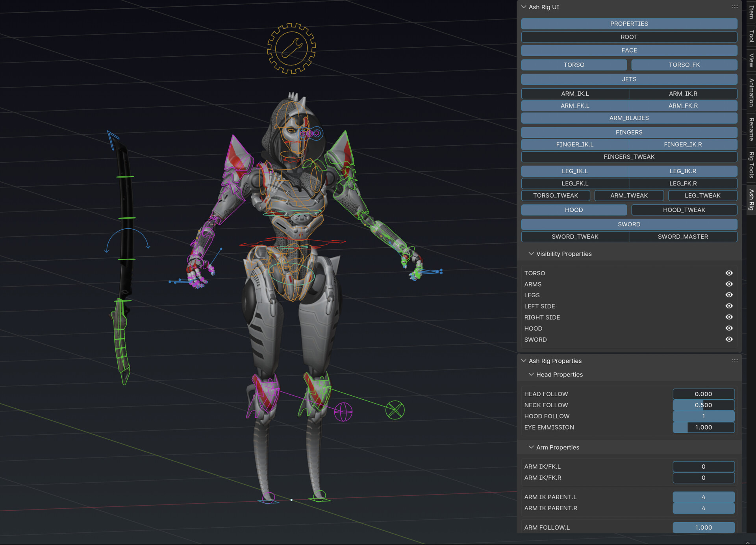The height and width of the screenshot is (545, 756).
Task: Select the FINGERS_TWEAK button
Action: pos(629,157)
